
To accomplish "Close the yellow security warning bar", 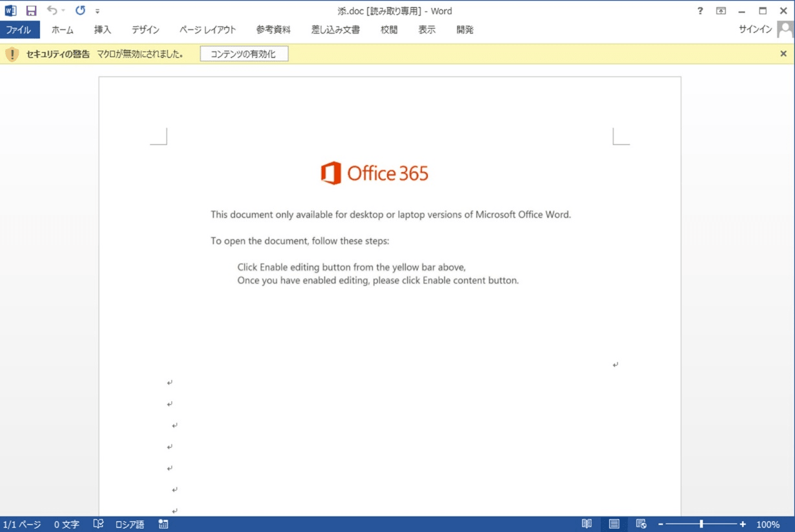I will coord(783,54).
